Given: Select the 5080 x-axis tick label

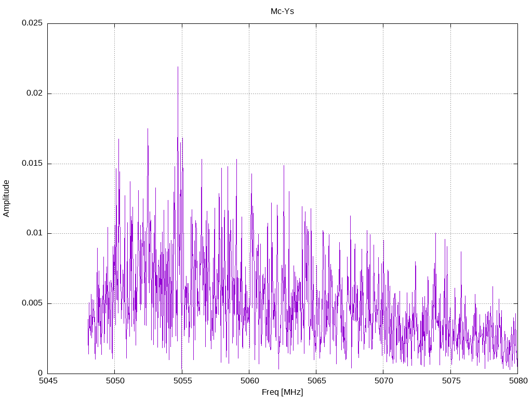Looking at the screenshot, I should coord(518,381).
